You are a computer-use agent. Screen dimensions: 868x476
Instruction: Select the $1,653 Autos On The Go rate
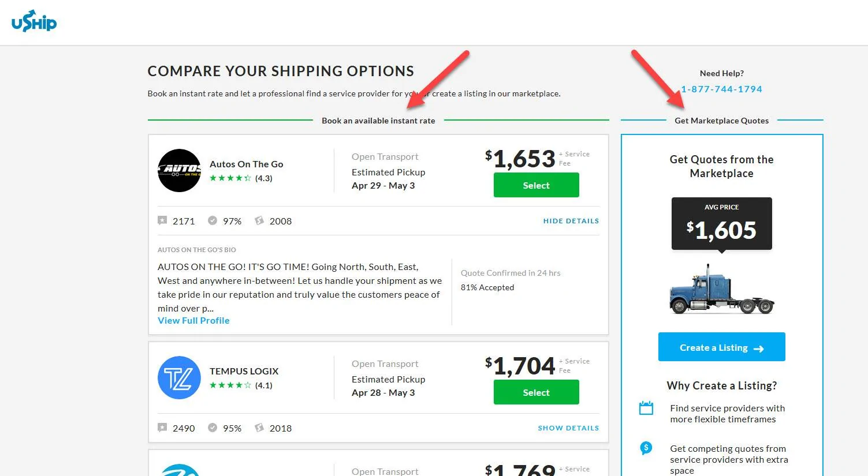[536, 185]
